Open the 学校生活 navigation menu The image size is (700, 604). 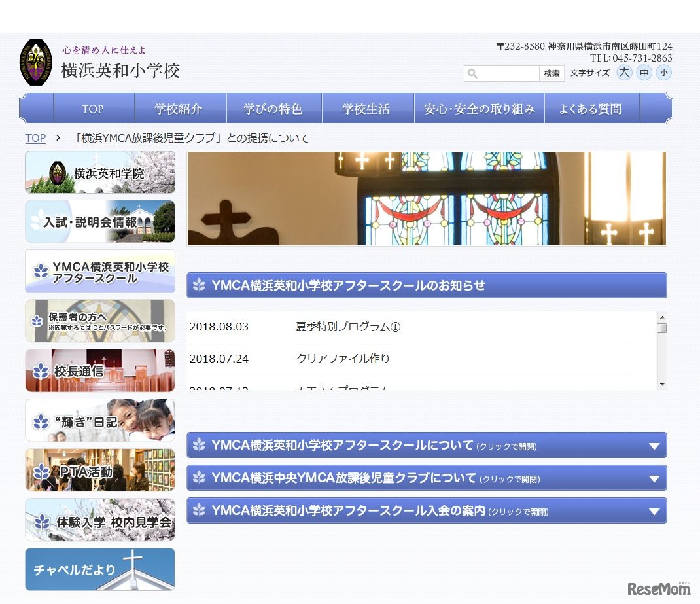[368, 109]
